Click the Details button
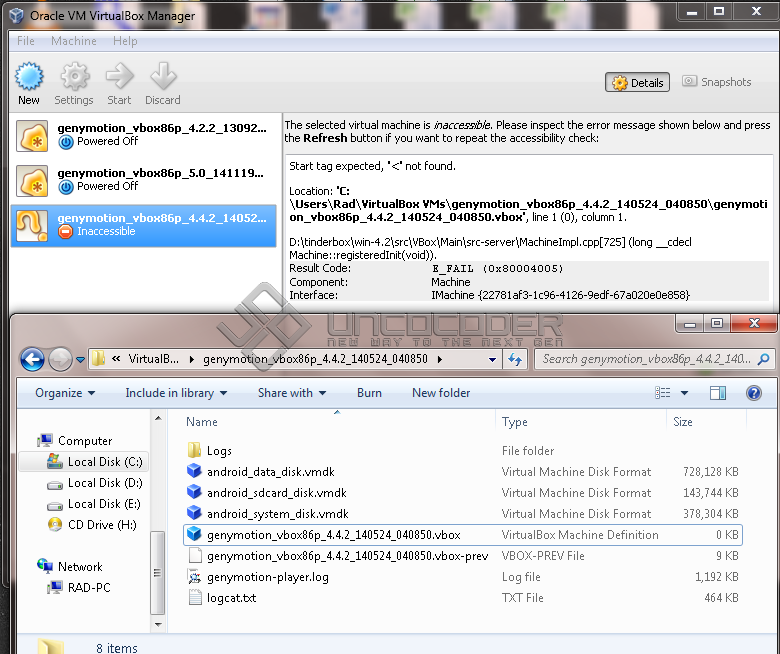This screenshot has height=654, width=780. 637,83
